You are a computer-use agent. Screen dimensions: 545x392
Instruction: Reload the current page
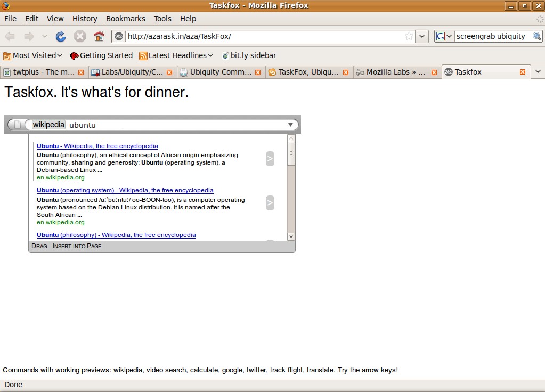click(61, 36)
